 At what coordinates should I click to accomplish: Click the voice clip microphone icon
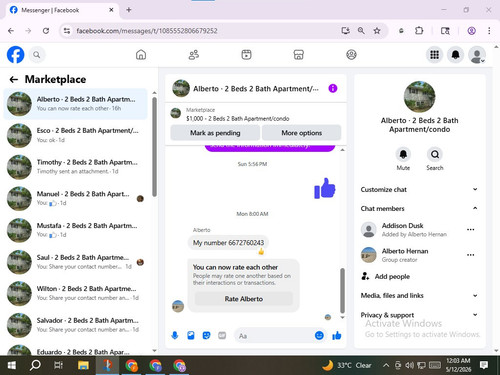(x=175, y=335)
